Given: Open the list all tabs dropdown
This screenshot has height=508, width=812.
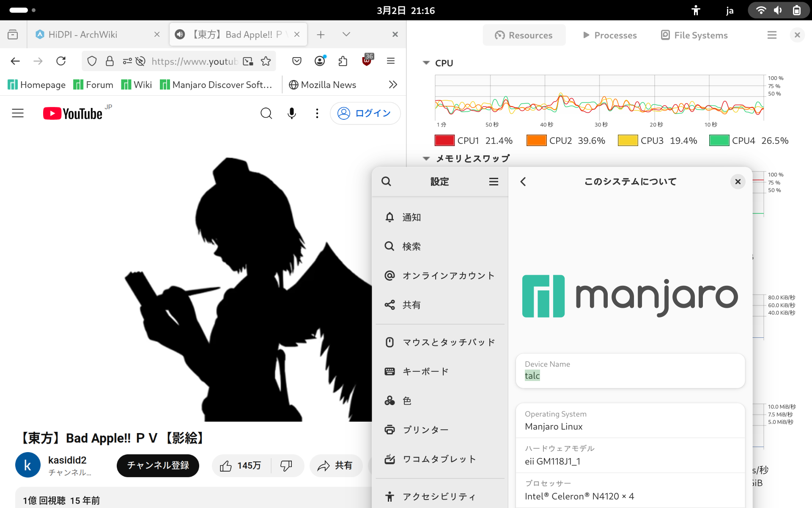Looking at the screenshot, I should [346, 34].
